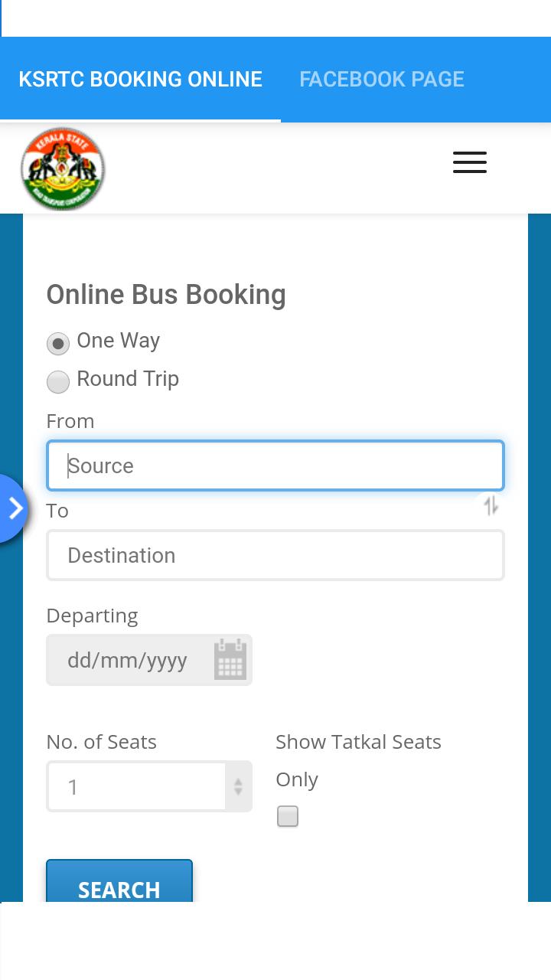This screenshot has height=980, width=551.
Task: Open the calendar date picker icon
Action: (x=230, y=659)
